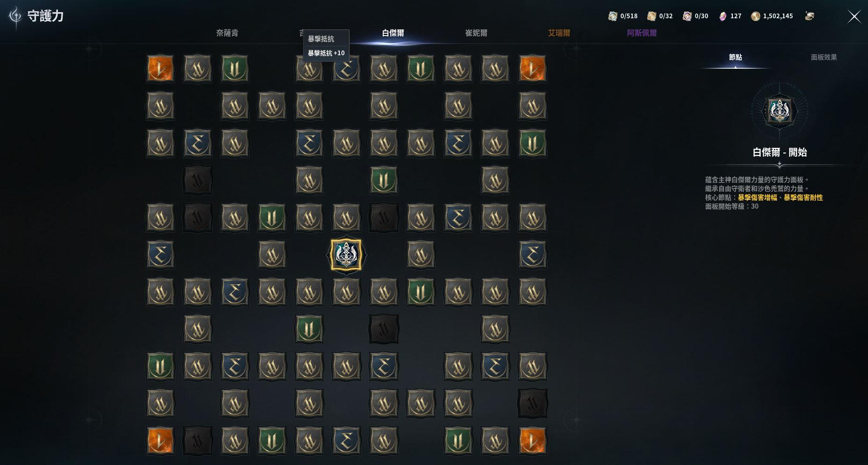Select the 白傑爾 tab
This screenshot has height=465, width=868.
393,33
